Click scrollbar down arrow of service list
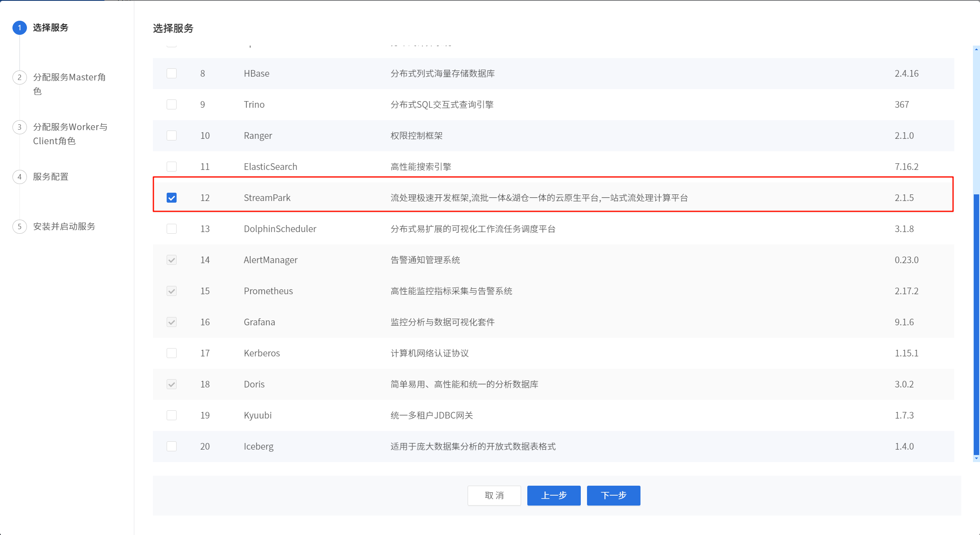 [x=976, y=458]
